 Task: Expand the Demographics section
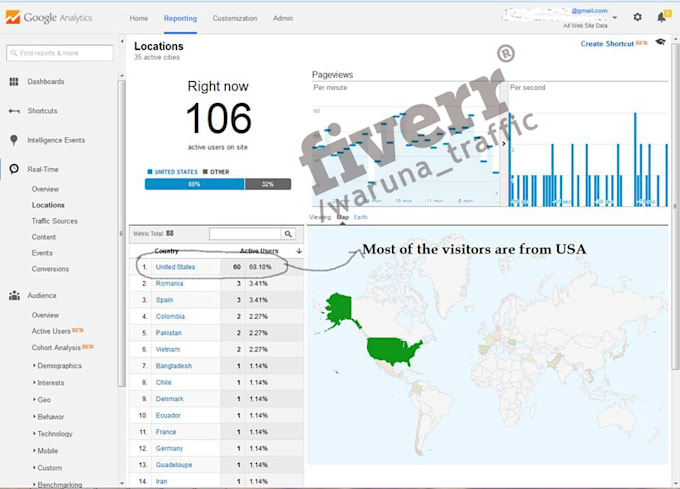tap(57, 366)
